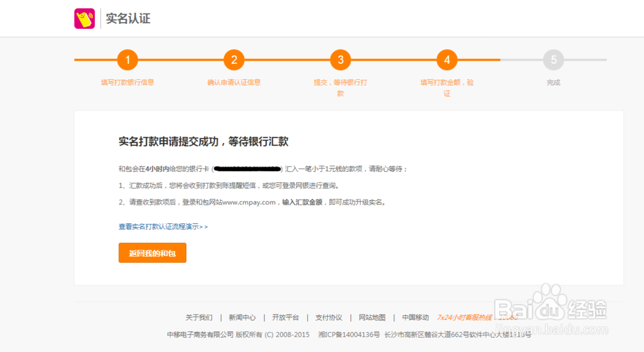Open the 新闻中心 footer link
Screen dimensions: 644x352
tap(242, 317)
